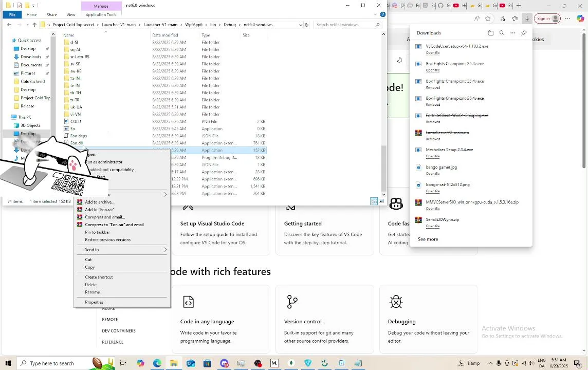The height and width of the screenshot is (370, 588).
Task: Open the Version control card
Action: click(x=324, y=319)
